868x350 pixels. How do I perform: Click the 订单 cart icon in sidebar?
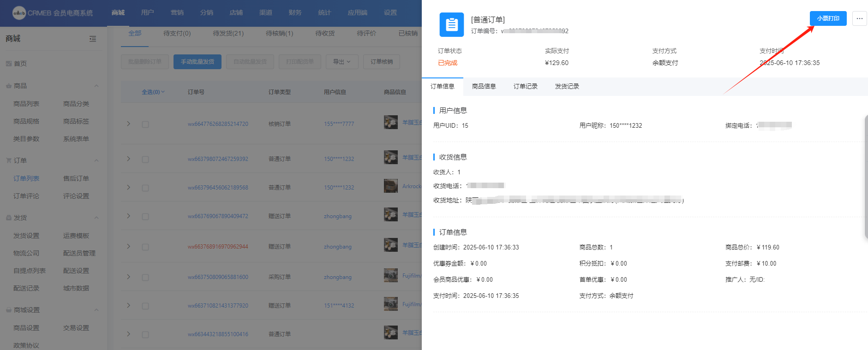[x=8, y=160]
